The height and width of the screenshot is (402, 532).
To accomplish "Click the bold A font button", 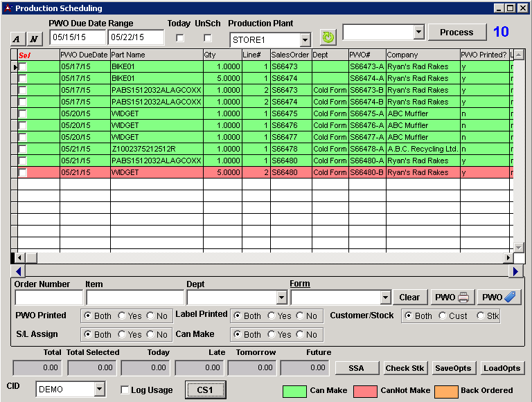I will [18, 38].
